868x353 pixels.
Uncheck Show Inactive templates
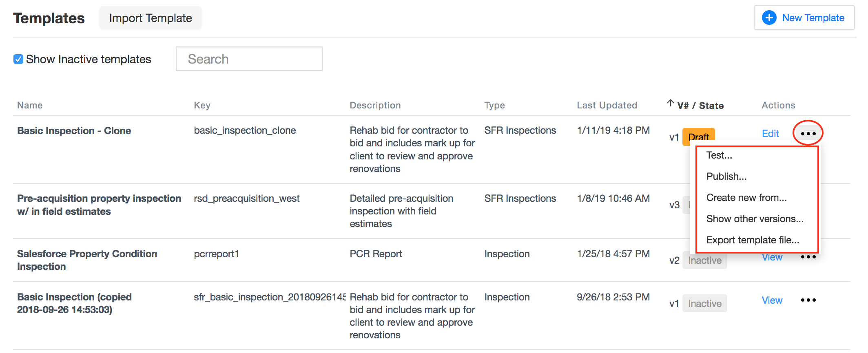(x=18, y=59)
